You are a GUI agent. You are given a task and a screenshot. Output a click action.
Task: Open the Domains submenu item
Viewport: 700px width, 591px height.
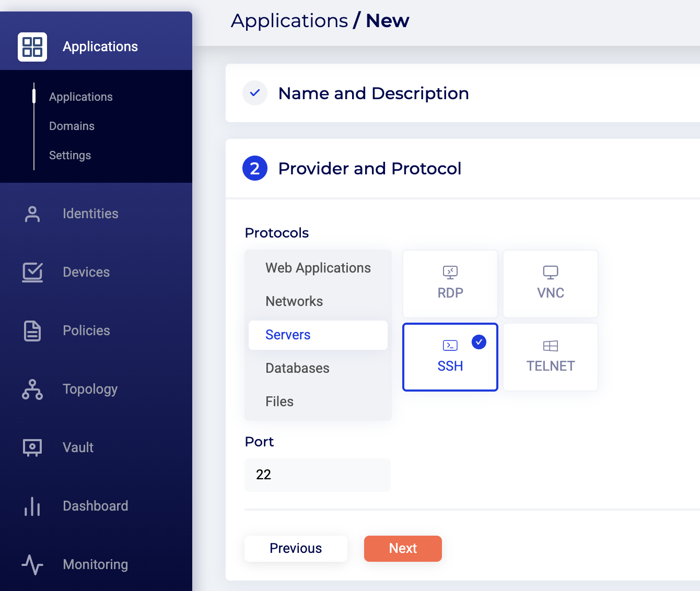(72, 126)
